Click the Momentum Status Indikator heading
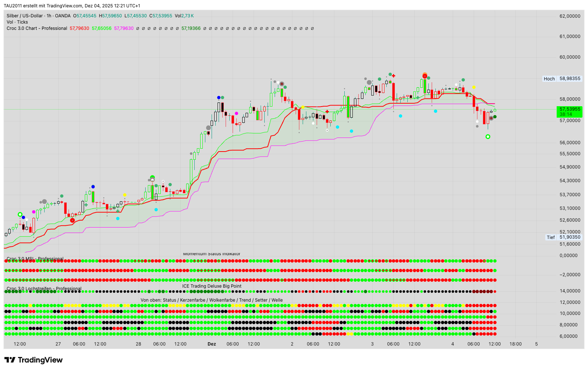The image size is (588, 371). coord(212,254)
